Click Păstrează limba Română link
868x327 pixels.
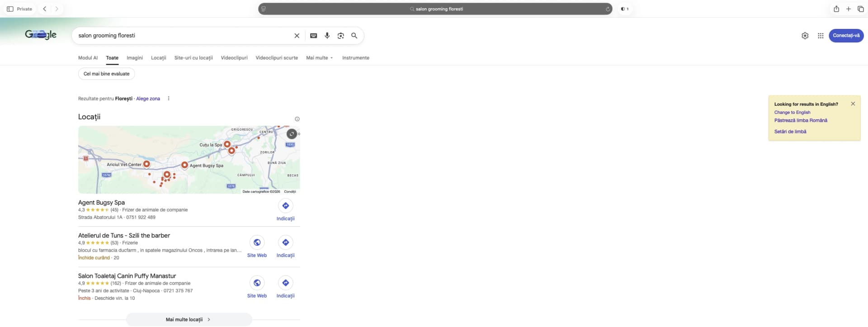[x=801, y=121]
